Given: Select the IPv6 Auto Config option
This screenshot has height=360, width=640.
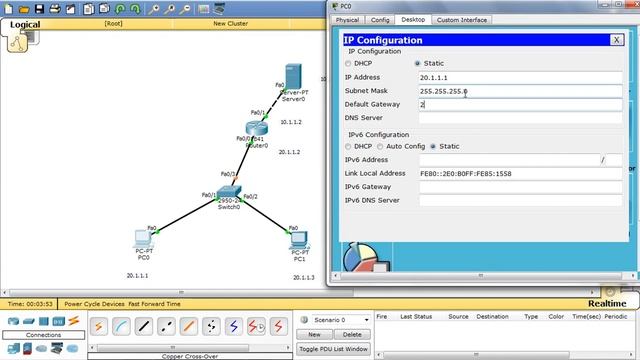Looking at the screenshot, I should [380, 147].
